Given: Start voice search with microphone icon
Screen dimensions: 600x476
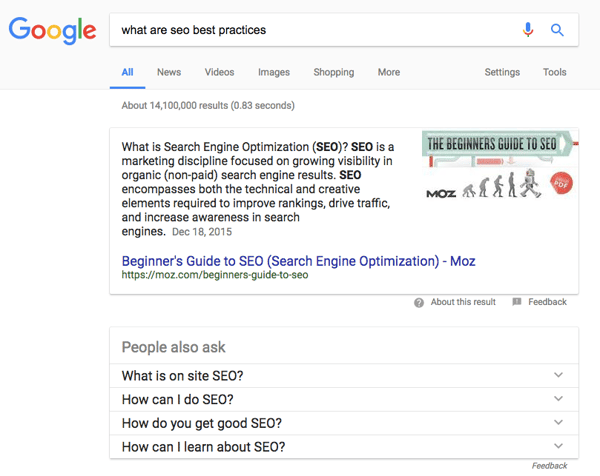Looking at the screenshot, I should [528, 30].
